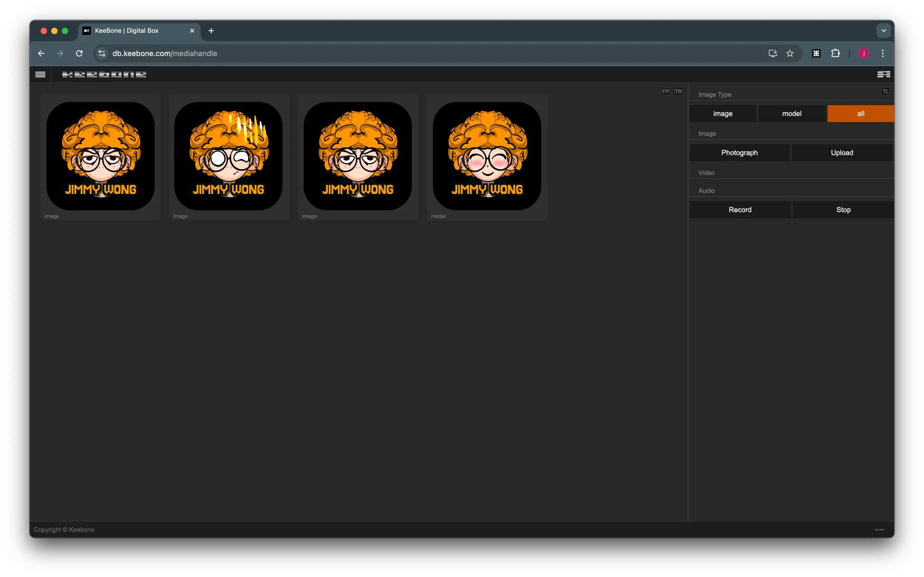The height and width of the screenshot is (577, 924).
Task: Open the first Jimmy Wong image thumbnail
Action: click(100, 156)
